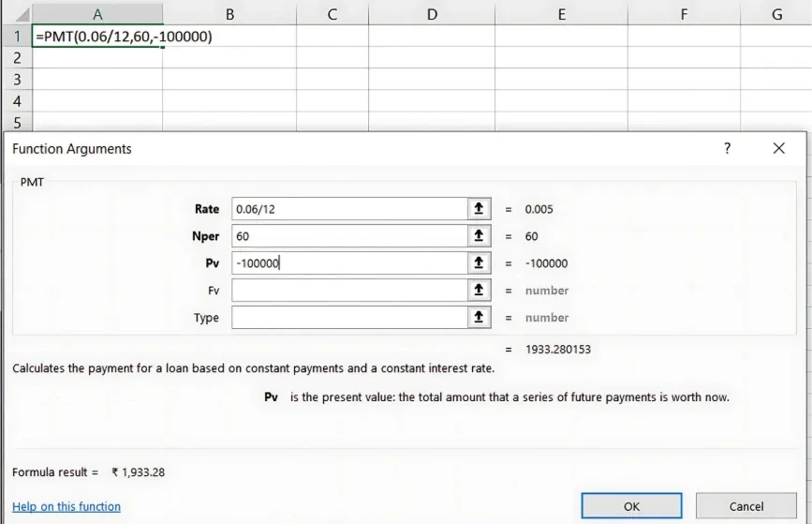The image size is (812, 524).
Task: Click the Pv range selector arrow icon
Action: pyautogui.click(x=479, y=263)
